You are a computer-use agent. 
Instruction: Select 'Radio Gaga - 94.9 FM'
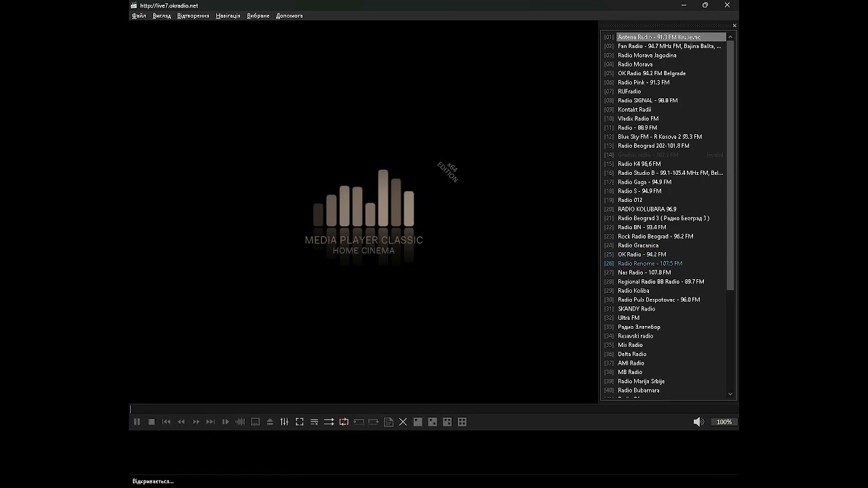tap(664, 182)
